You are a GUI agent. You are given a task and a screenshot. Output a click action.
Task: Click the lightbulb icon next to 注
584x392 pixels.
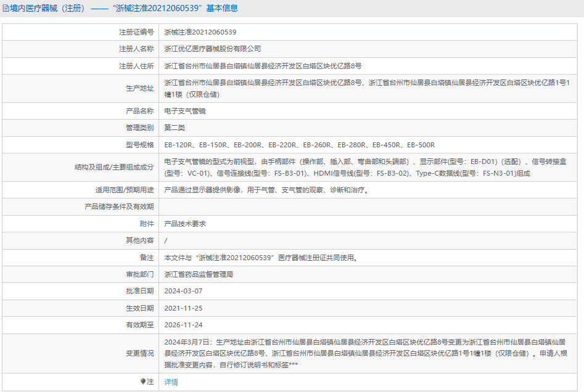144,382
